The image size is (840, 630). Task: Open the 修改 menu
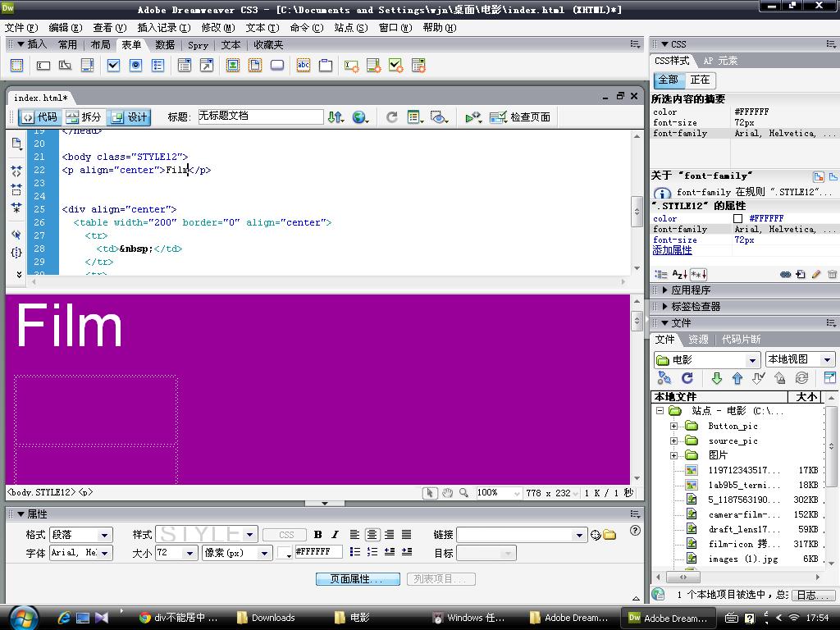tap(217, 27)
